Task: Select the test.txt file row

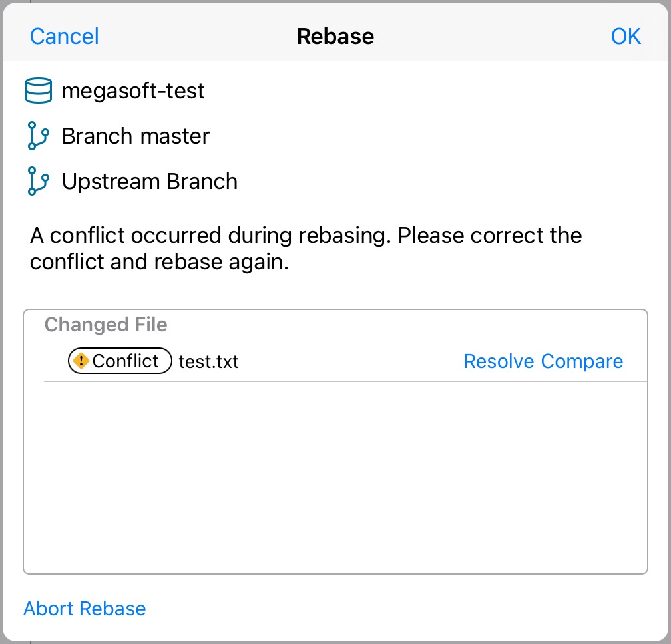Action: pos(208,363)
